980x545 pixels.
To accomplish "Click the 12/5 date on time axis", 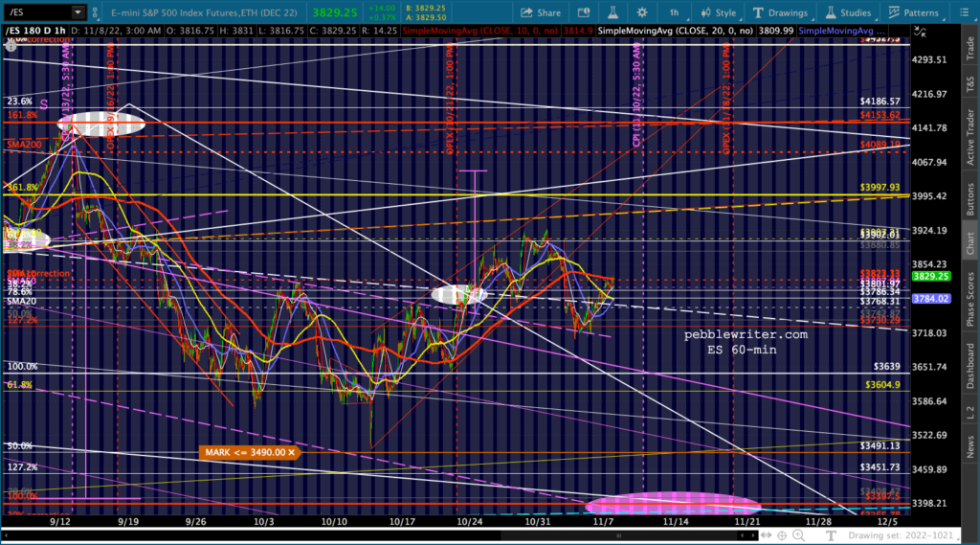I will (x=885, y=521).
